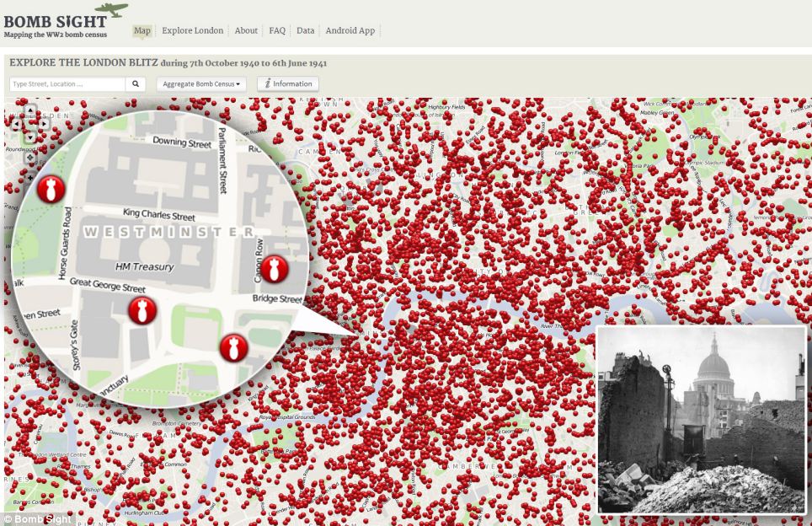Open the Data page
The height and width of the screenshot is (526, 812).
pyautogui.click(x=305, y=30)
